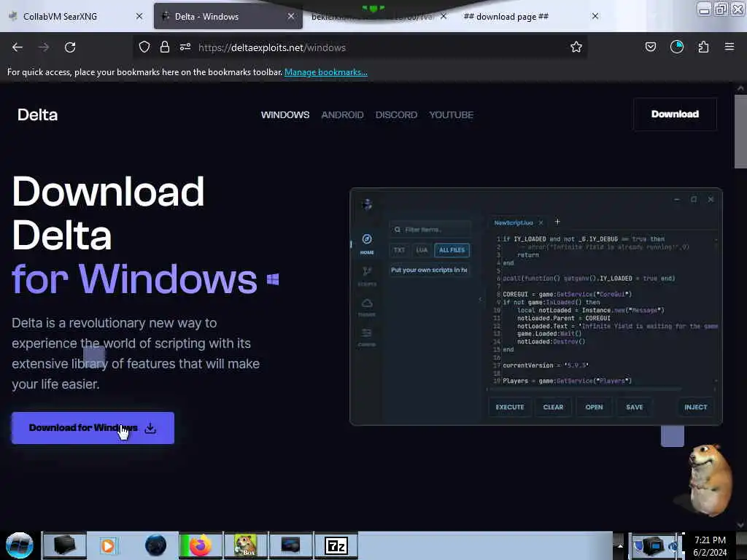The height and width of the screenshot is (560, 747).
Task: Click the shield icon in the system tray
Action: [x=639, y=545]
